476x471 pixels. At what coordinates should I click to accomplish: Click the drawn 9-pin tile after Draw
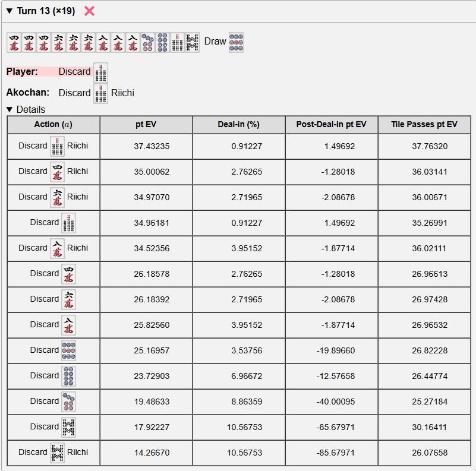pos(236,43)
